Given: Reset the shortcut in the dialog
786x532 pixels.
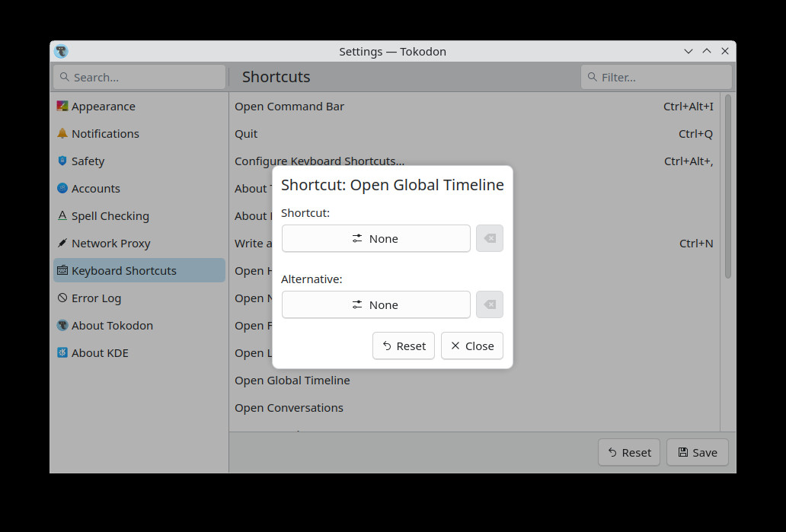Looking at the screenshot, I should (x=404, y=346).
